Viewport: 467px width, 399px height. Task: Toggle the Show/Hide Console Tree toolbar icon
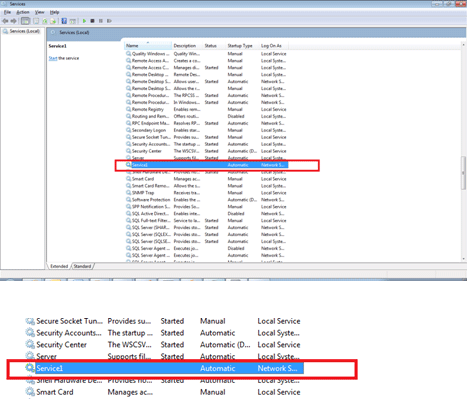(x=25, y=21)
